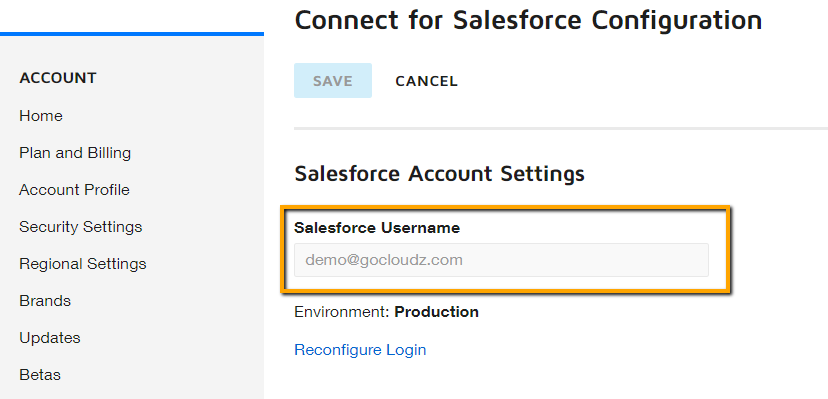Open the Brands section
The height and width of the screenshot is (399, 828).
(x=45, y=301)
